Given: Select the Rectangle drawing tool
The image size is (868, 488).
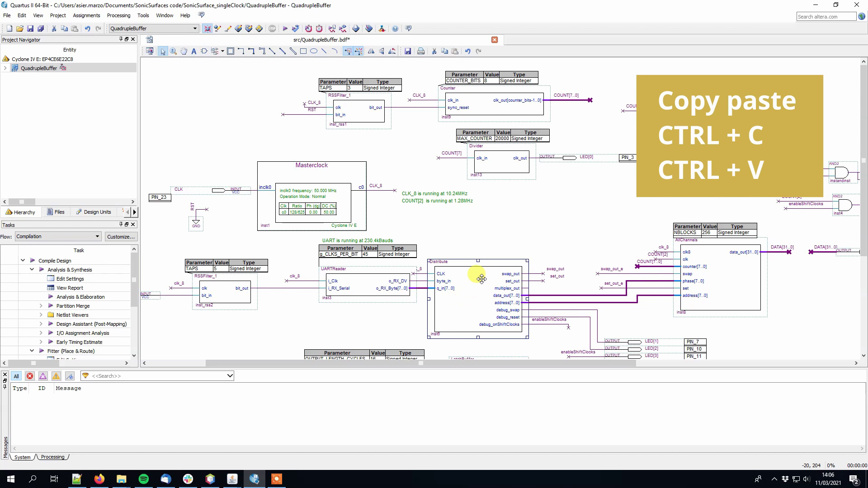Looking at the screenshot, I should (x=303, y=52).
